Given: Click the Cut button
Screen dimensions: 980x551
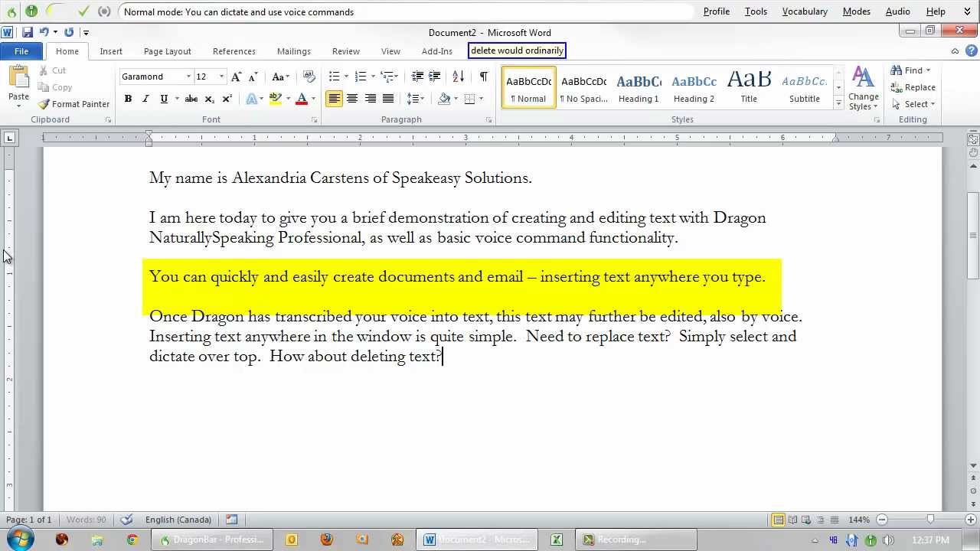Looking at the screenshot, I should click(53, 70).
